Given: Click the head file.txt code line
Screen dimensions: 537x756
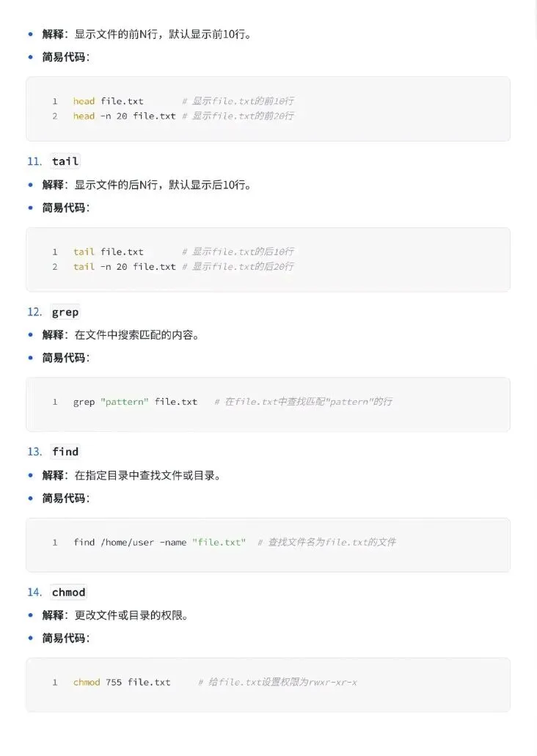Looking at the screenshot, I should (183, 101).
